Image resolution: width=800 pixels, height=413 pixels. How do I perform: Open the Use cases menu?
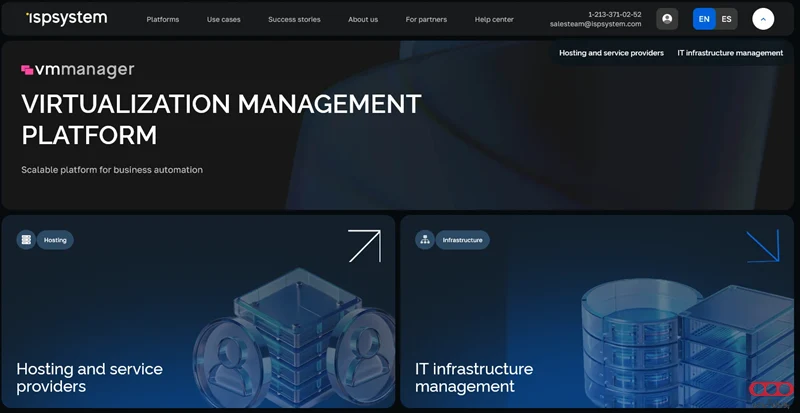[x=223, y=19]
